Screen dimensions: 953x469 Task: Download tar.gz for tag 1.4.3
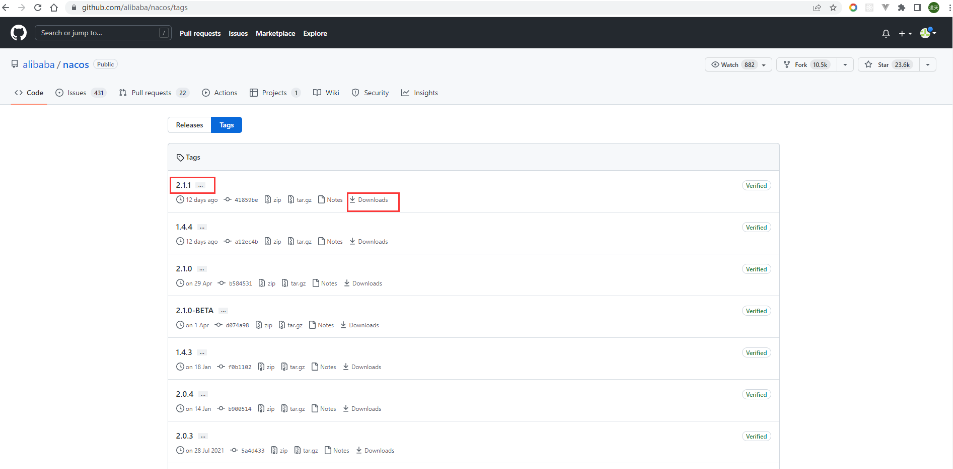click(293, 367)
